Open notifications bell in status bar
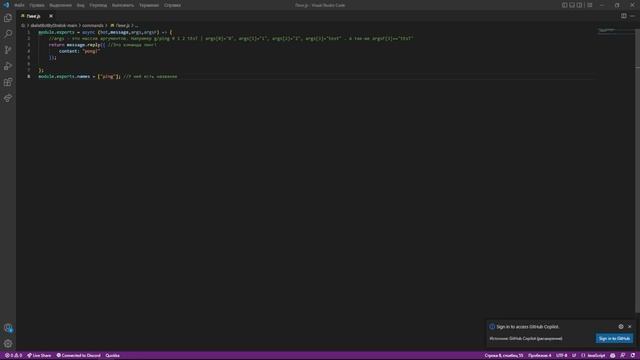The height and width of the screenshot is (360, 640). click(x=633, y=356)
